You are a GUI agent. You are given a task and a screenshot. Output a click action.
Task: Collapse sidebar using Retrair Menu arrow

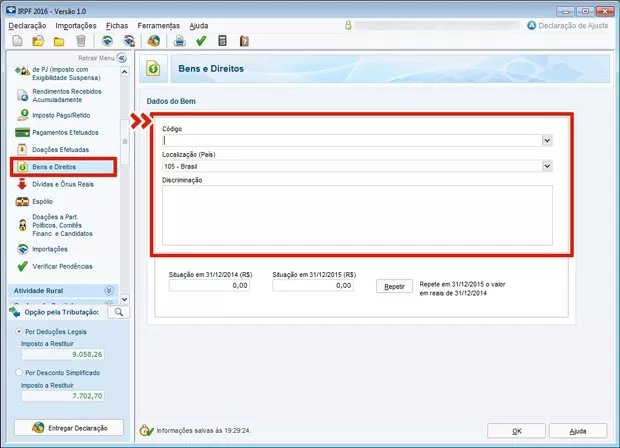click(122, 58)
